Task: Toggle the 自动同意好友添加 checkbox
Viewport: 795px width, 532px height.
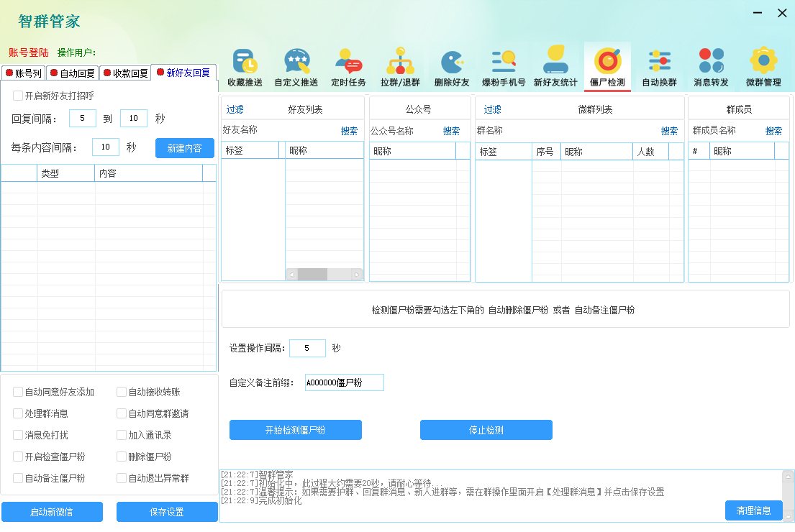Action: (18, 392)
